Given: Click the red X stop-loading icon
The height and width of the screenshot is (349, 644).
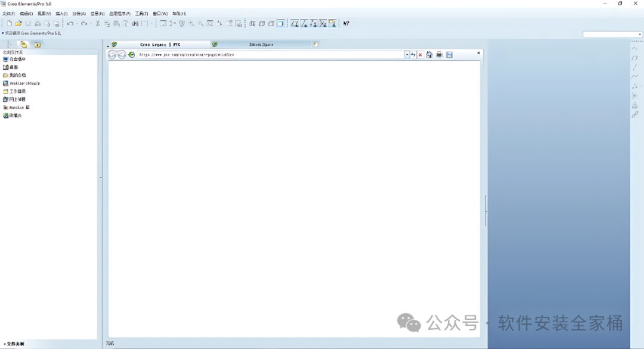Looking at the screenshot, I should 420,55.
